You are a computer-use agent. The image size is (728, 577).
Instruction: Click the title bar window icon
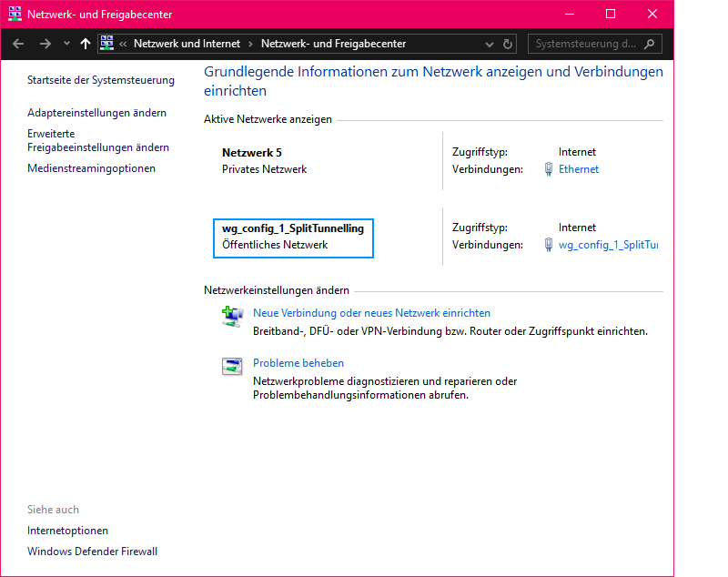[15, 14]
